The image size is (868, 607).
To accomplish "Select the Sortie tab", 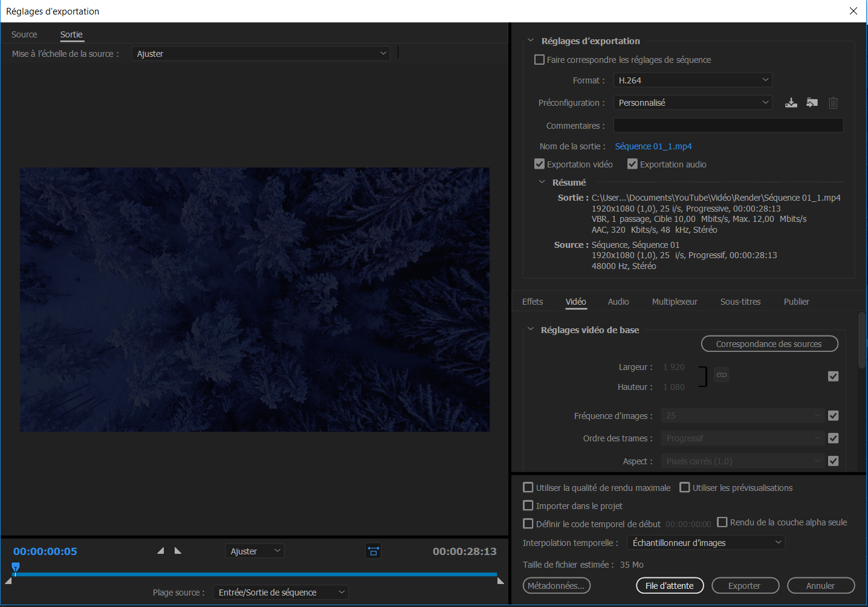I will click(x=71, y=34).
